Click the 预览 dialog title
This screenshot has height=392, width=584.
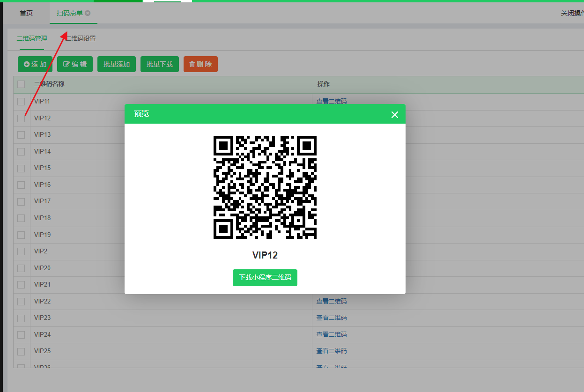[x=141, y=114]
